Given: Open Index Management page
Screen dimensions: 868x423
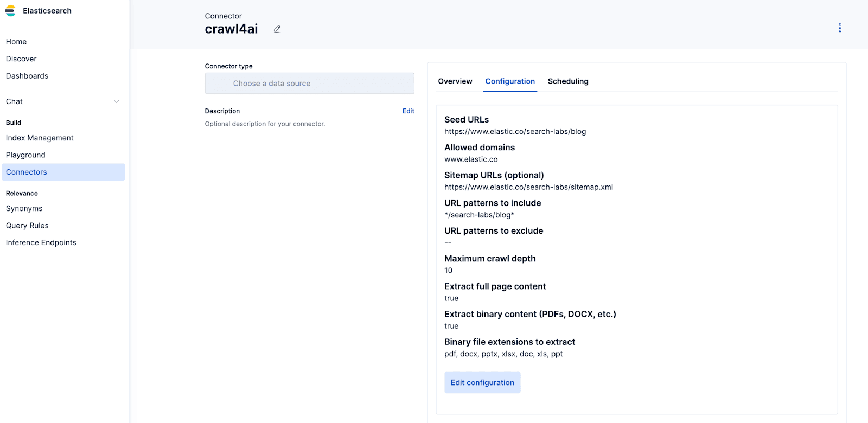Looking at the screenshot, I should (x=40, y=138).
